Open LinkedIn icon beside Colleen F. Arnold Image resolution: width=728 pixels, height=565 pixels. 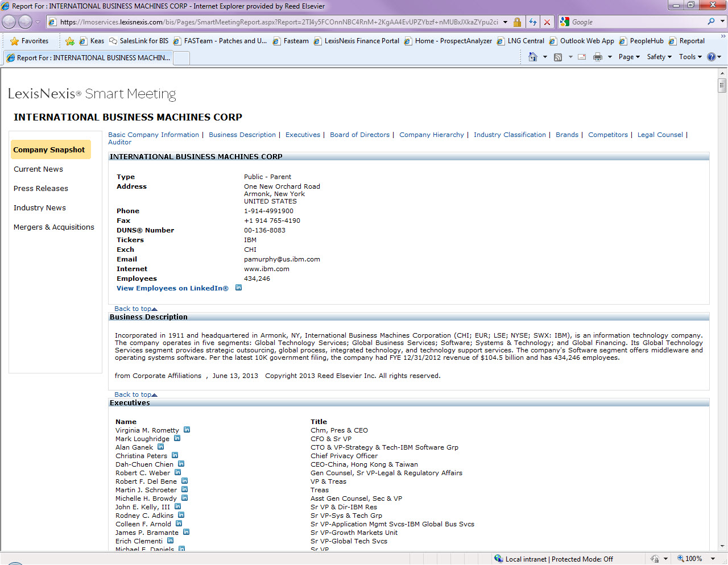point(179,524)
